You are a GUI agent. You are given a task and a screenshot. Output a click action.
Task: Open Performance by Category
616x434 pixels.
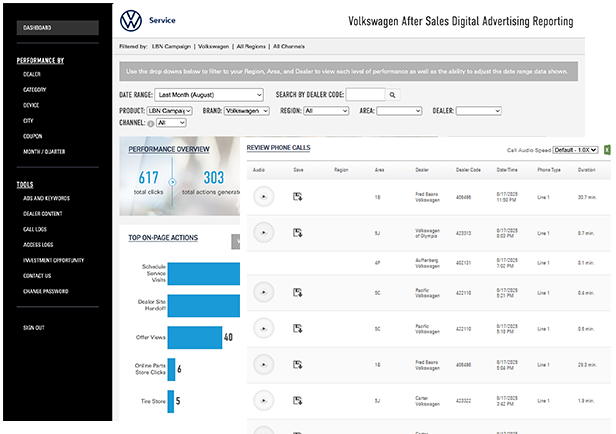[x=35, y=90]
